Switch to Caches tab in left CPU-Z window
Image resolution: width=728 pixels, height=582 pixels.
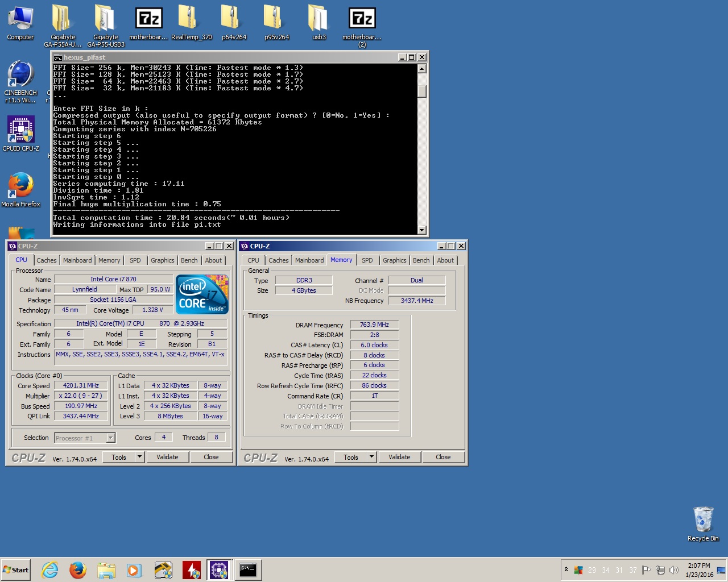point(47,260)
